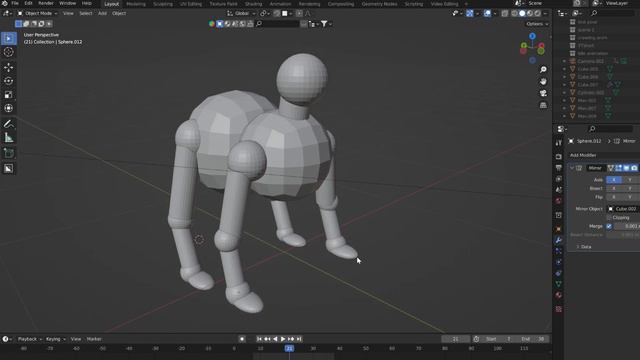Open the Tool properties tab

click(559, 143)
